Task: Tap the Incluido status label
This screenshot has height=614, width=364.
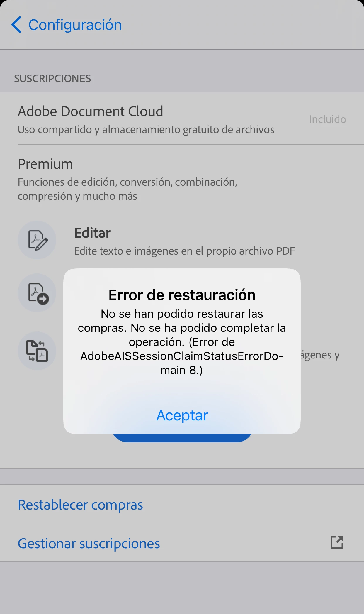Action: pos(328,119)
